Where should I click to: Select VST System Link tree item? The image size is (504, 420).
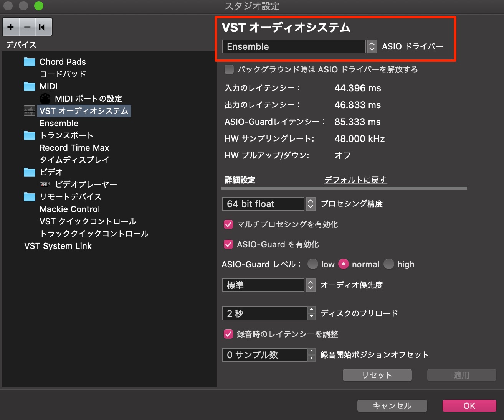coord(58,246)
